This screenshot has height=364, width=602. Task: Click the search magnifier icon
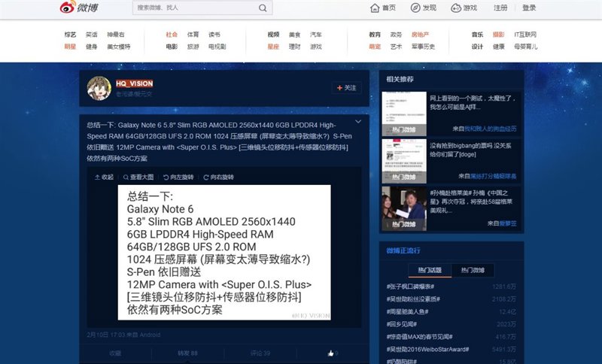click(x=262, y=8)
